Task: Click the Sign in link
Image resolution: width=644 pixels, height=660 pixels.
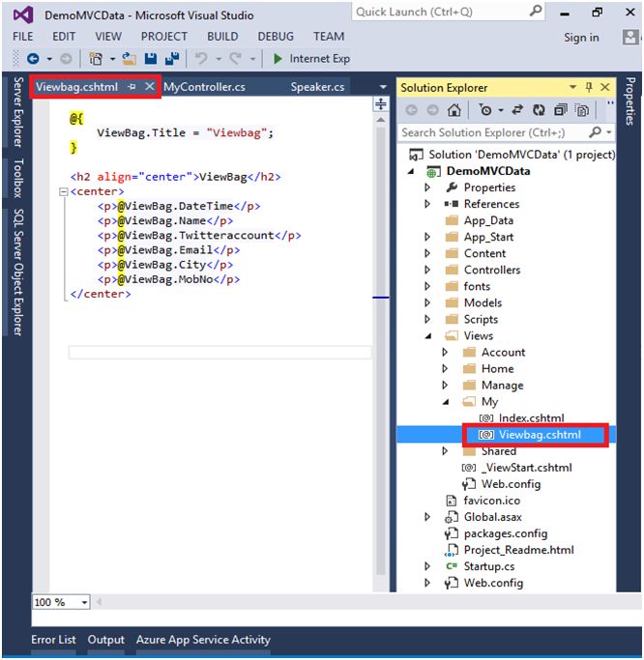Action: pos(581,38)
